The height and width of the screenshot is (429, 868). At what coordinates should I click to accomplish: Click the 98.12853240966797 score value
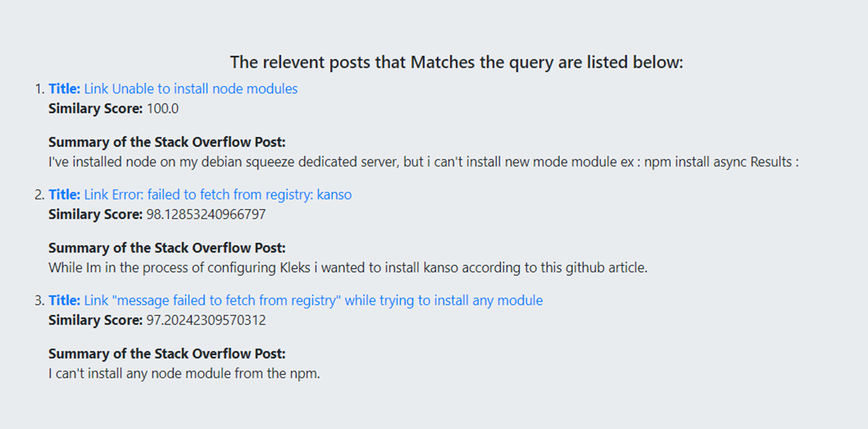pyautogui.click(x=206, y=214)
